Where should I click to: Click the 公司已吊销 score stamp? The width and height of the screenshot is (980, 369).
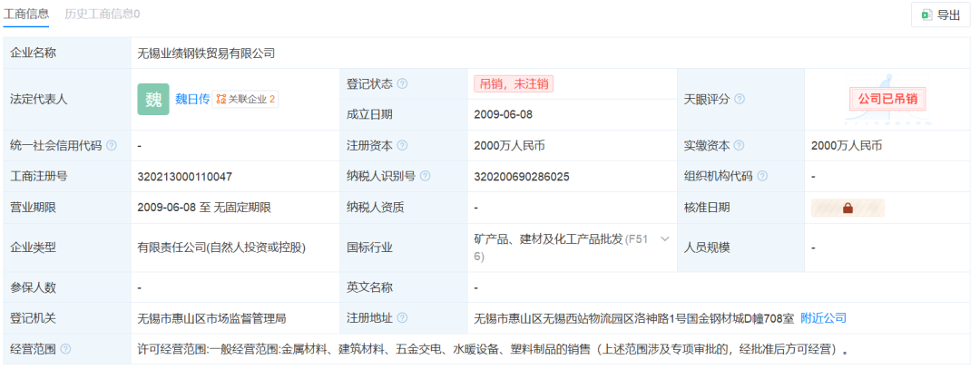[887, 99]
